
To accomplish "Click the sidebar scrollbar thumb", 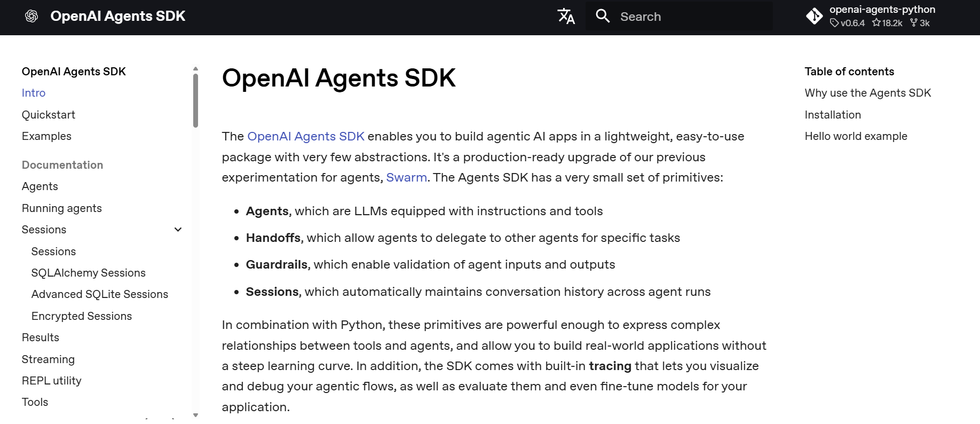I will [x=195, y=100].
